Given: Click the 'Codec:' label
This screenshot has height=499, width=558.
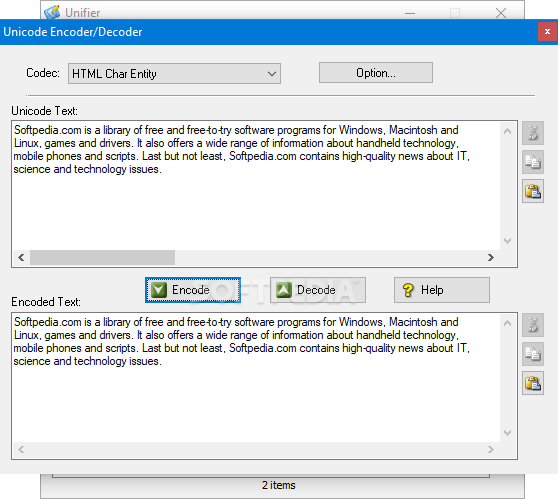Looking at the screenshot, I should [43, 73].
